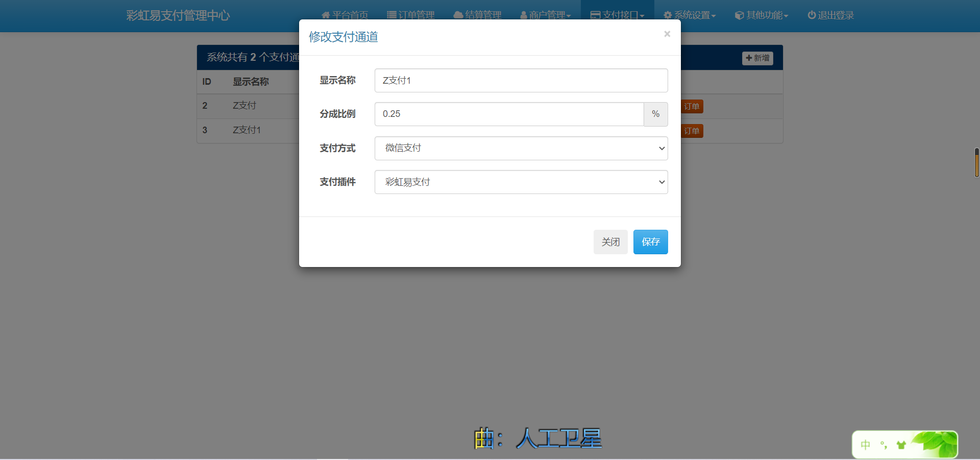The image size is (980, 460).
Task: Click the 关闭 button in dialog
Action: pos(610,242)
